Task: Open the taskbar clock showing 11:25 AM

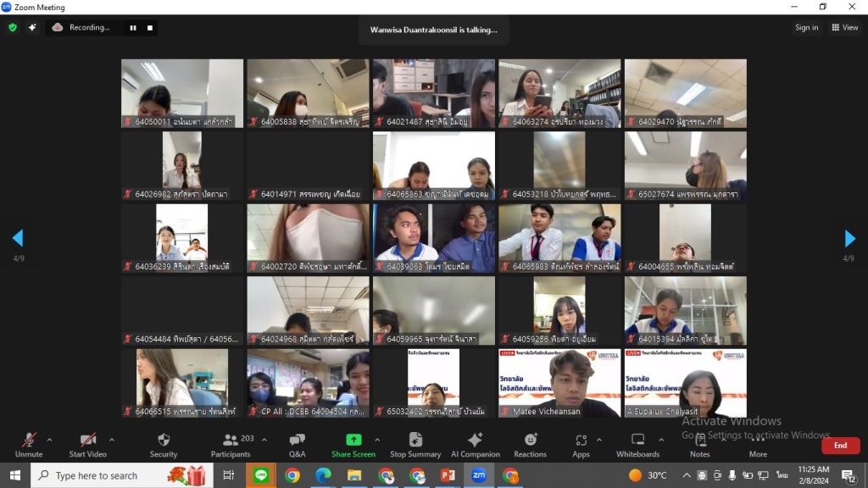Action: tap(813, 475)
